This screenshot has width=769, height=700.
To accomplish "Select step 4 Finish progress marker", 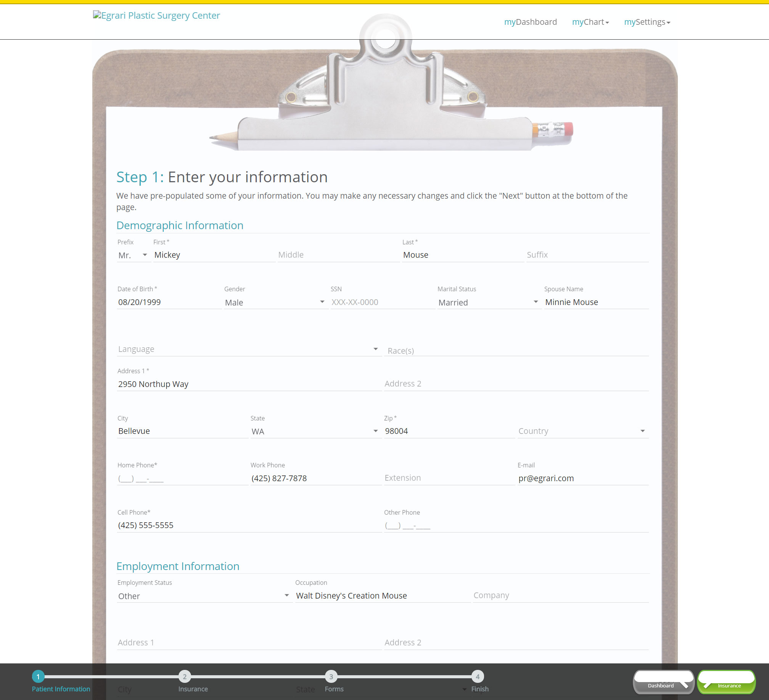I will coord(478,677).
